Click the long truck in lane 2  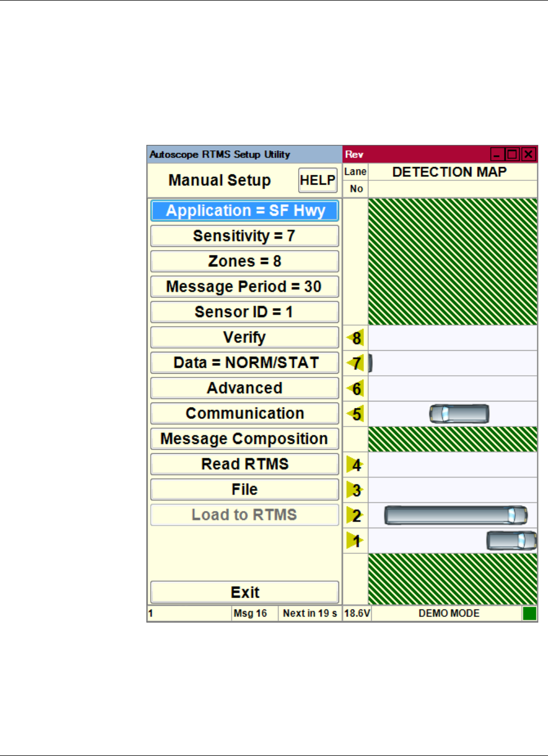click(x=456, y=515)
